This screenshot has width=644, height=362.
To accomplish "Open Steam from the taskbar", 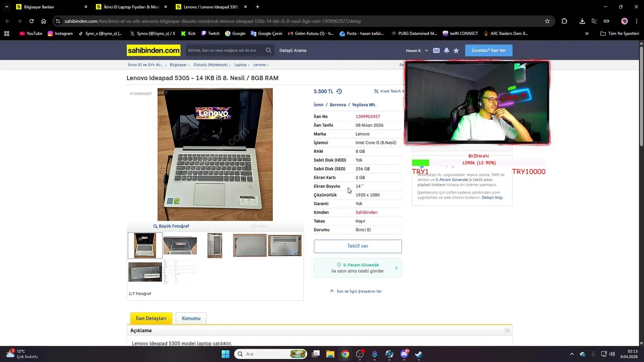I will click(x=419, y=354).
